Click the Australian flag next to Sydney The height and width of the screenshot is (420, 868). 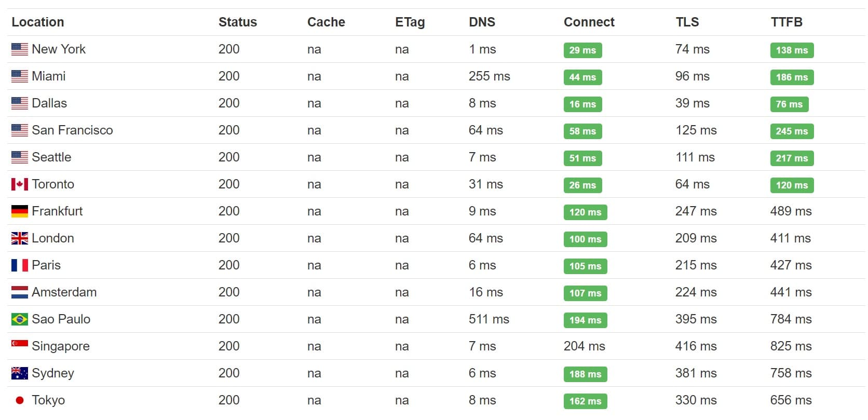tap(20, 373)
